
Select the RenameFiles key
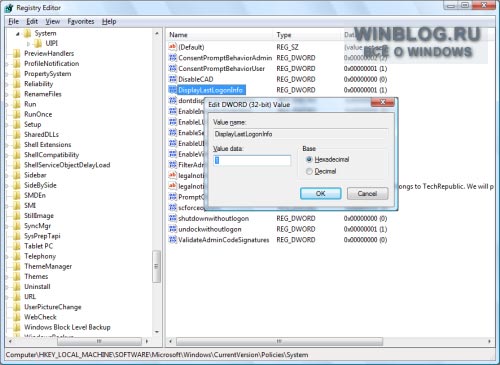pos(43,94)
